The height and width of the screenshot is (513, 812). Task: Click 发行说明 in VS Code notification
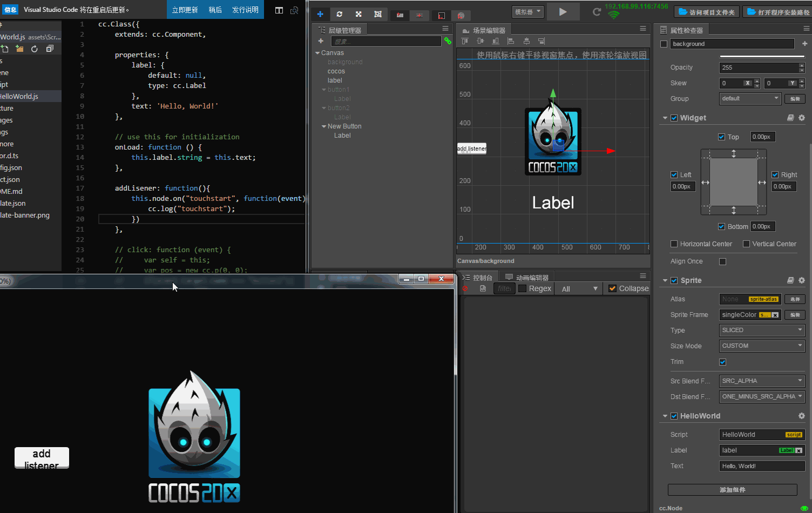[x=245, y=10]
